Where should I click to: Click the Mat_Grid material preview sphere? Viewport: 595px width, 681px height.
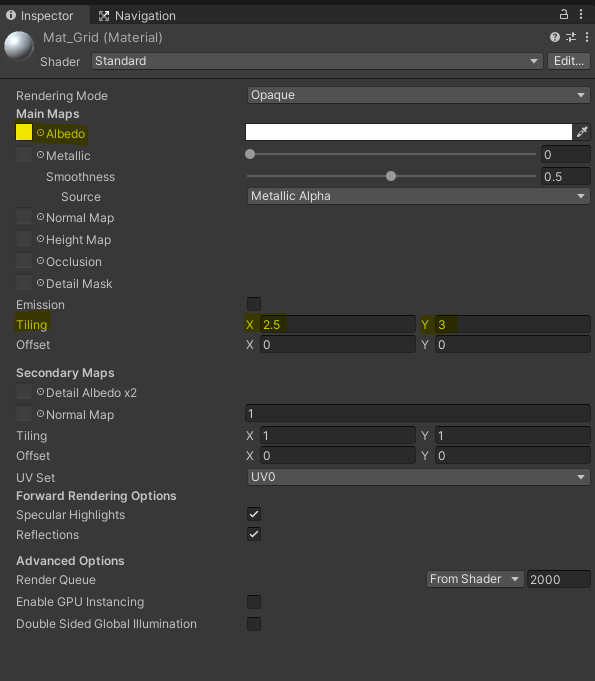19,45
